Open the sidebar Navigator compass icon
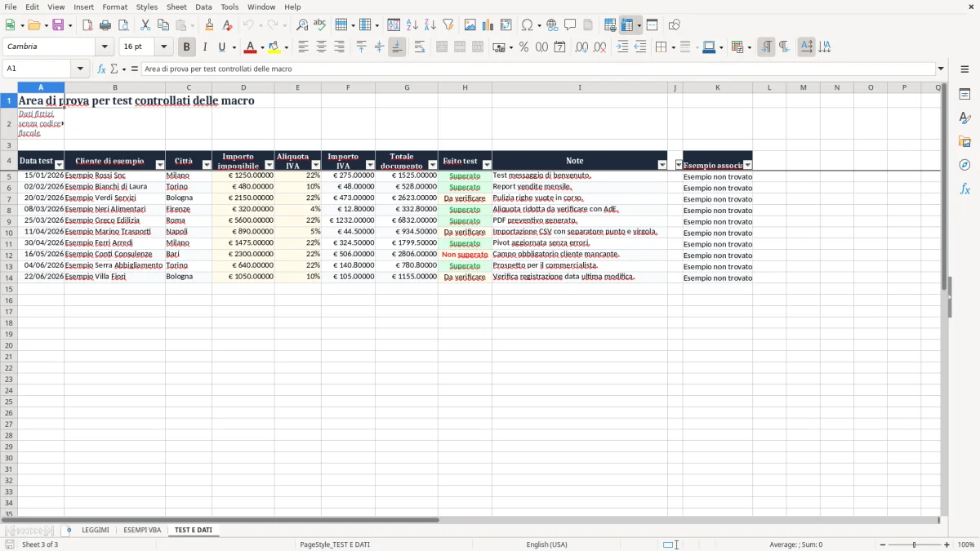The width and height of the screenshot is (980, 551). 964,165
